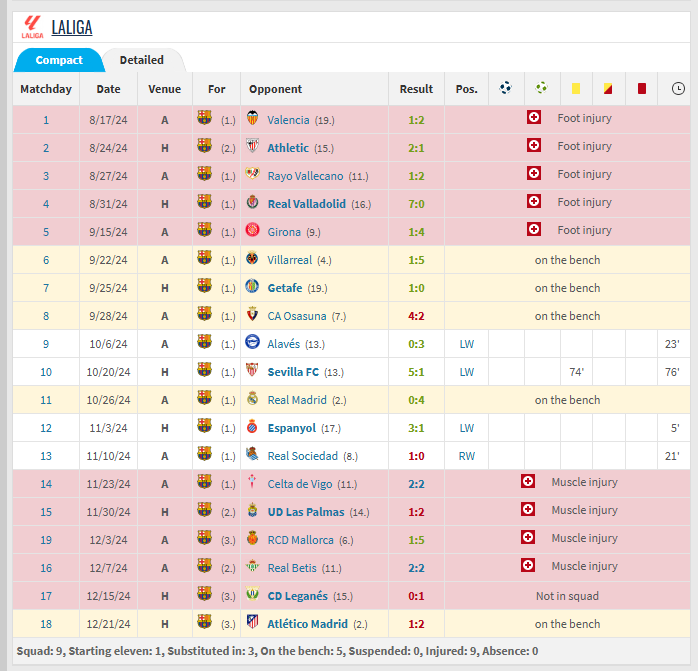698x671 pixels.
Task: Click the minutes played clock header icon
Action: click(678, 89)
